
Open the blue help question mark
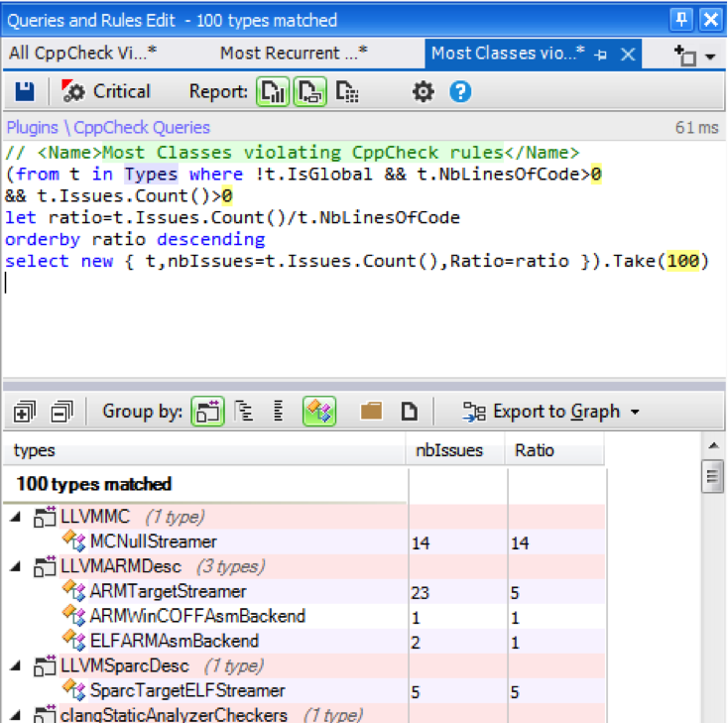pos(460,91)
